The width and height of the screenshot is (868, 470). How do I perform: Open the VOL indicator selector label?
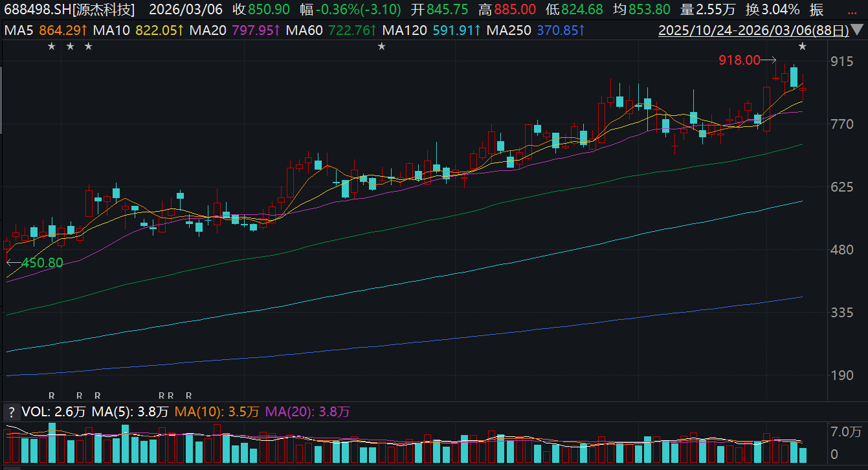pos(54,412)
